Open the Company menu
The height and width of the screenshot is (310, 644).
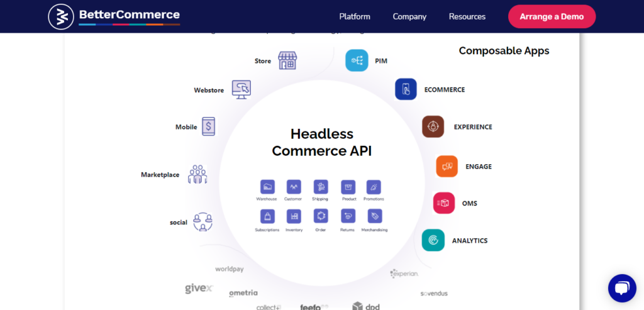click(x=409, y=16)
